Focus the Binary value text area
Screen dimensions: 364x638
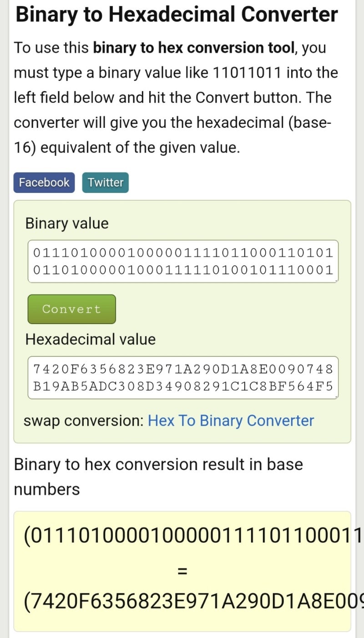[182, 261]
